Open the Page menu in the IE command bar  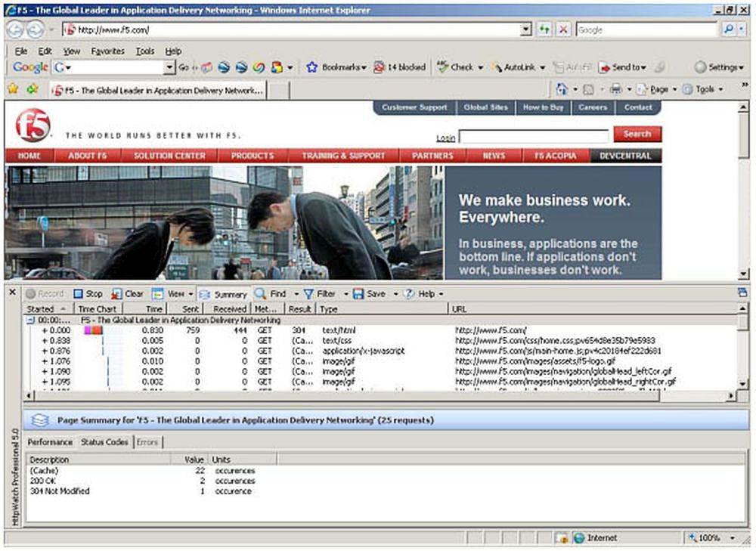(x=657, y=89)
